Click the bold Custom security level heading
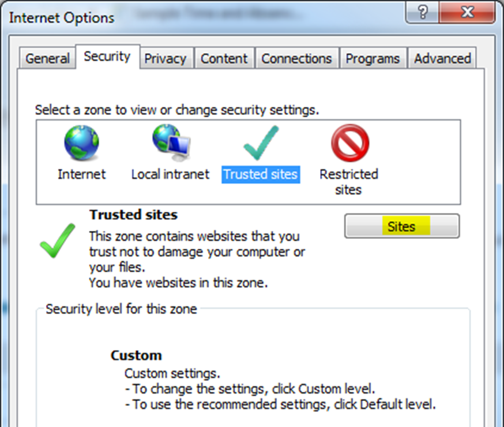Image resolution: width=504 pixels, height=427 pixels. point(136,355)
